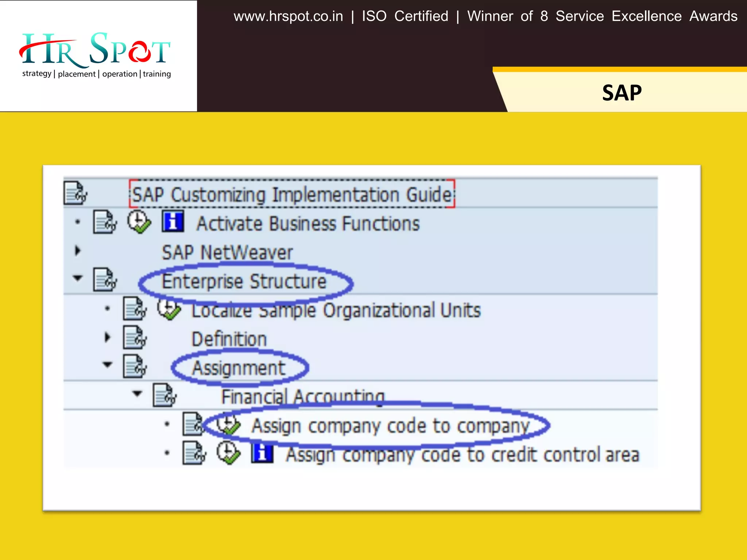Screen dimensions: 747x560
Task: Execute clock icon for Assign company code to company
Action: [x=228, y=425]
